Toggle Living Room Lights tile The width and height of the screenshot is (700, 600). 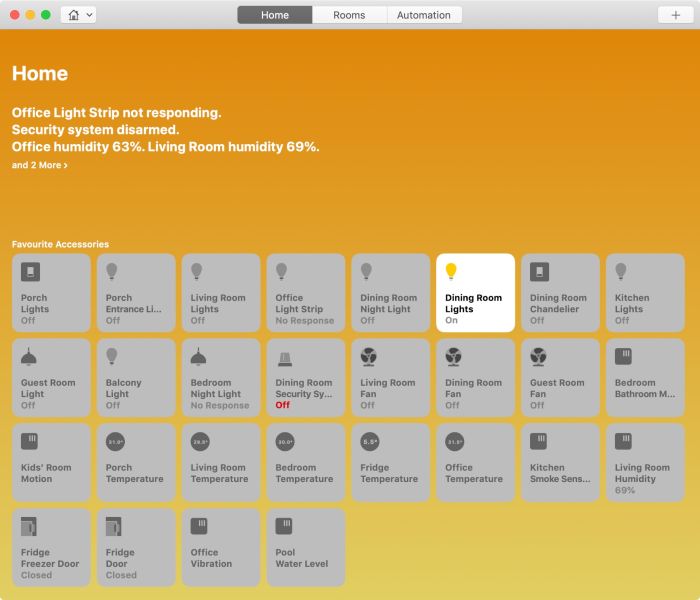click(221, 293)
